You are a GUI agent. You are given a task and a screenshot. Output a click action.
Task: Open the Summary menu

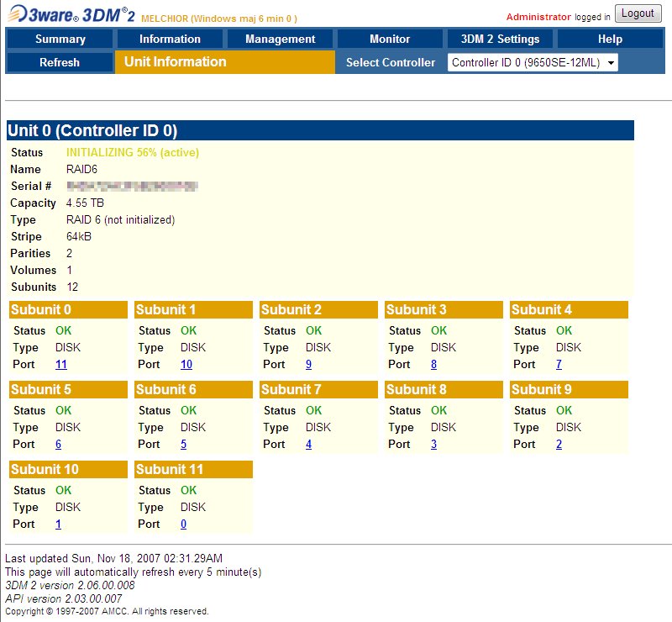[x=60, y=39]
